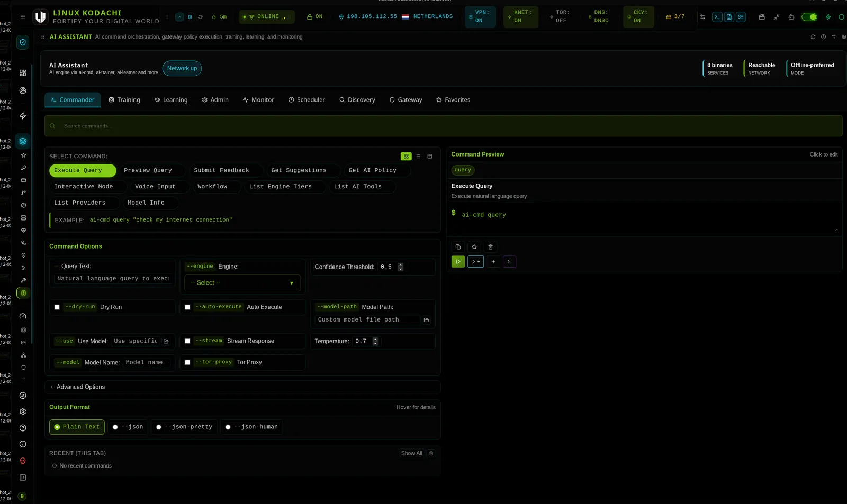Image resolution: width=847 pixels, height=504 pixels.
Task: Click the Query Text input field
Action: tap(113, 279)
